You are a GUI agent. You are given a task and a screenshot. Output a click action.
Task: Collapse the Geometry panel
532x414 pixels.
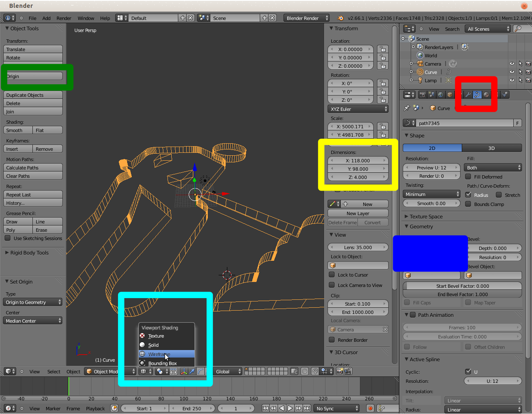click(x=421, y=227)
